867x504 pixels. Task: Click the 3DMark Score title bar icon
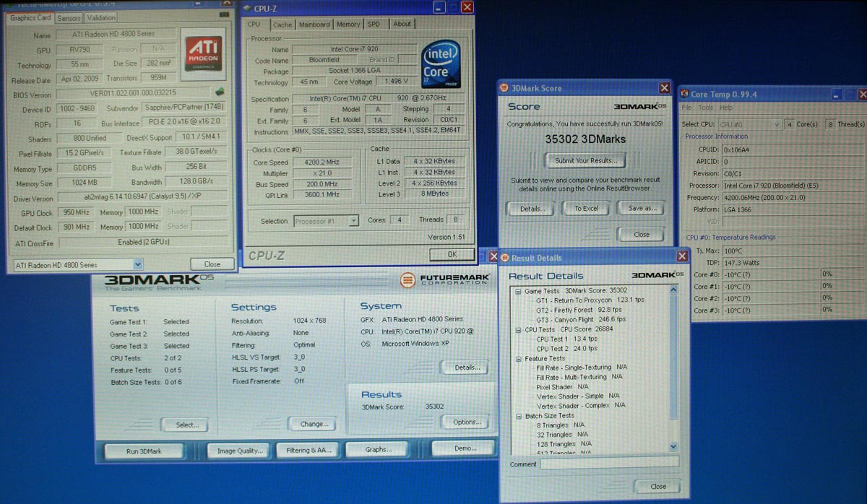point(504,88)
